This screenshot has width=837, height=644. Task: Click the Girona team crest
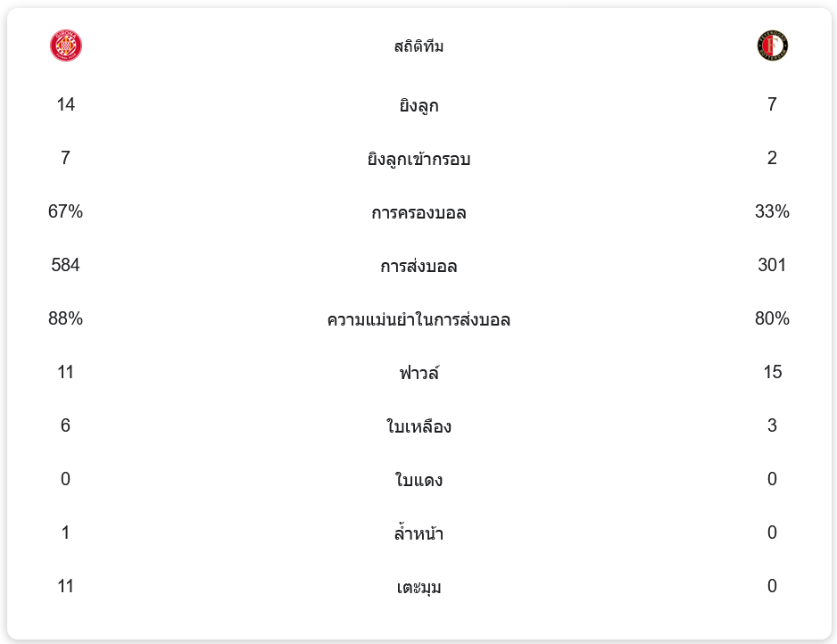pyautogui.click(x=66, y=45)
